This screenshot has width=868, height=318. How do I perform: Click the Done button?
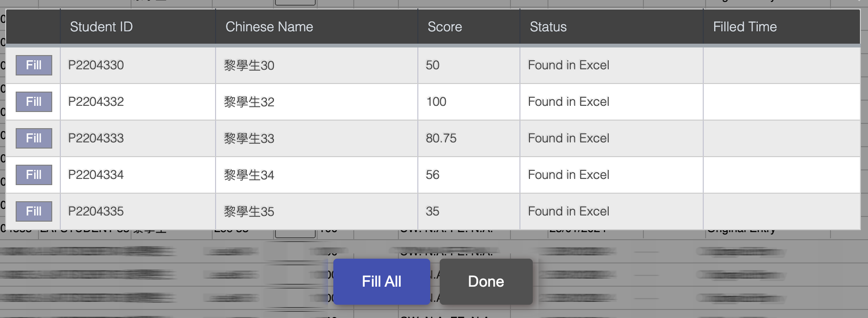(486, 281)
